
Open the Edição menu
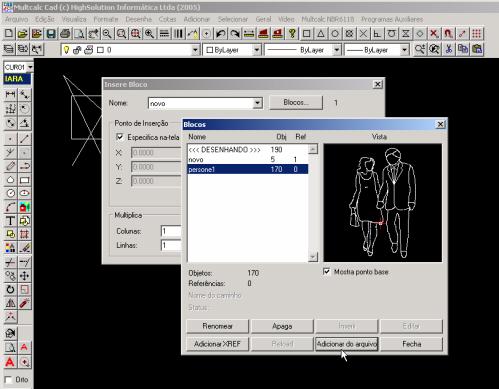coord(45,19)
